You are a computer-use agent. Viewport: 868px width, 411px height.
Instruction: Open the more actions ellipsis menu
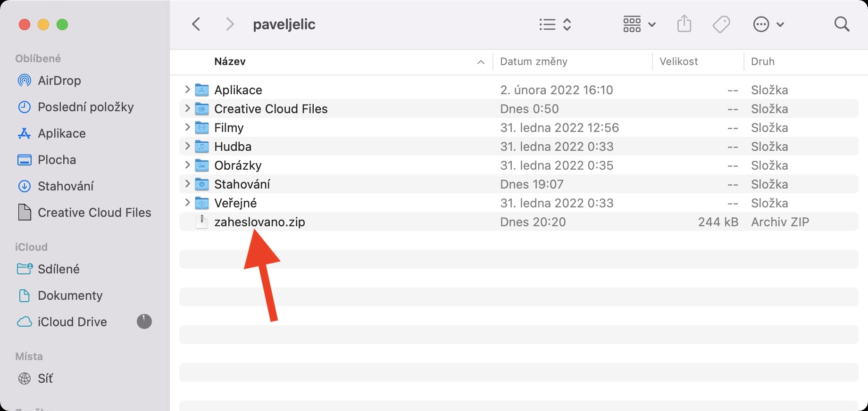[768, 24]
